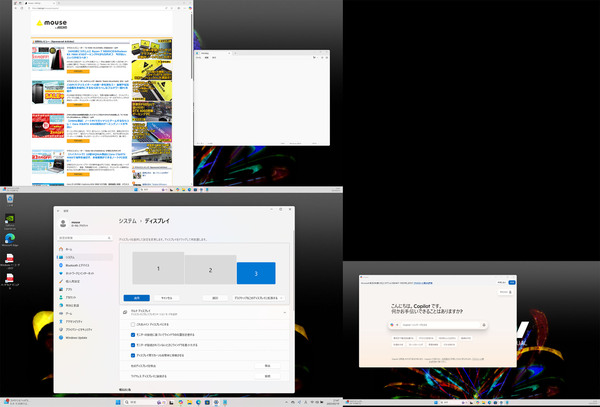Open ファイル menu in Notepad

pyautogui.click(x=198, y=57)
